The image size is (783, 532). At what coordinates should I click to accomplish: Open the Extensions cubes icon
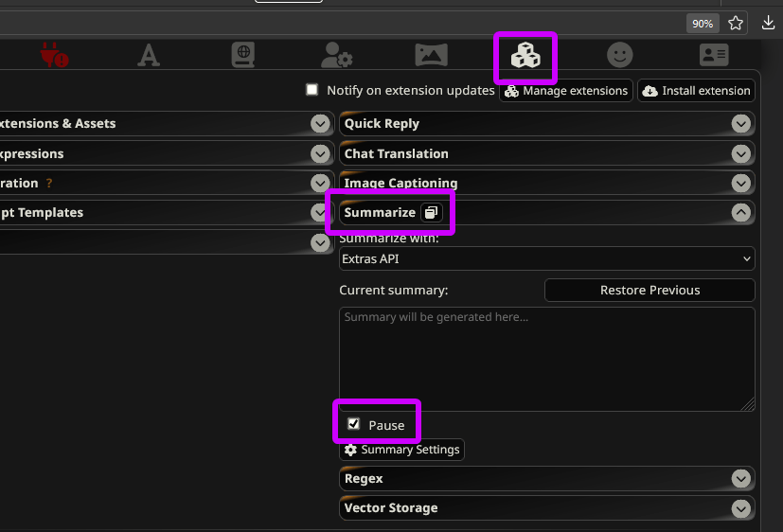(525, 57)
